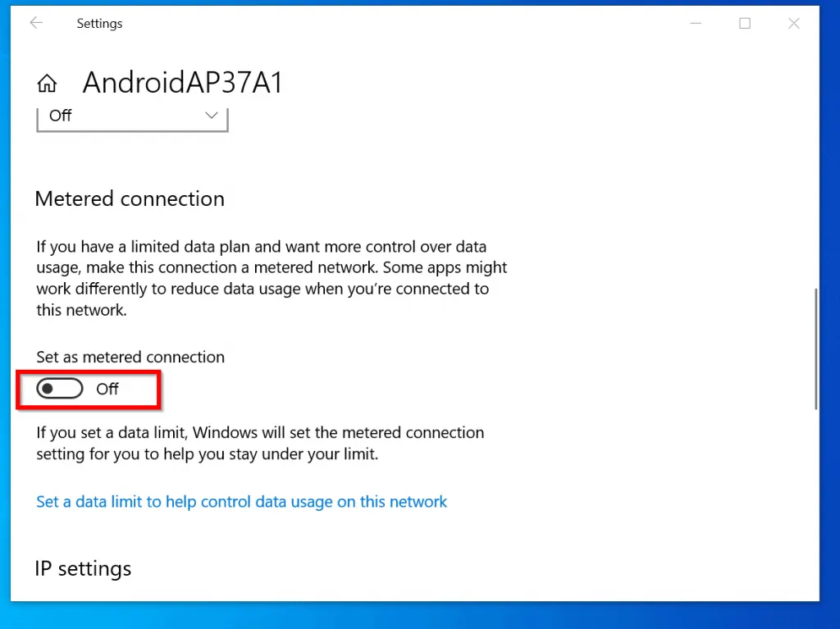The height and width of the screenshot is (629, 840).
Task: Click the AndroidAP37A1 page heading
Action: 182,82
